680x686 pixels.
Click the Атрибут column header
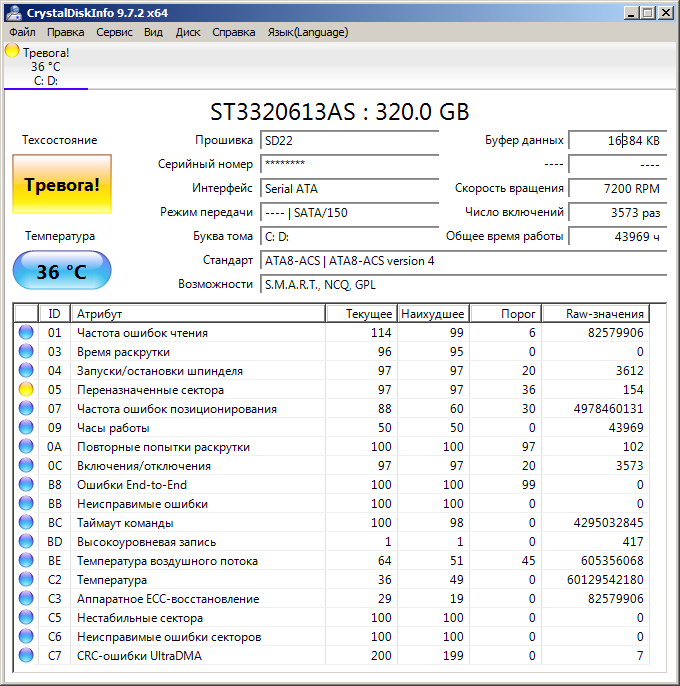(198, 314)
